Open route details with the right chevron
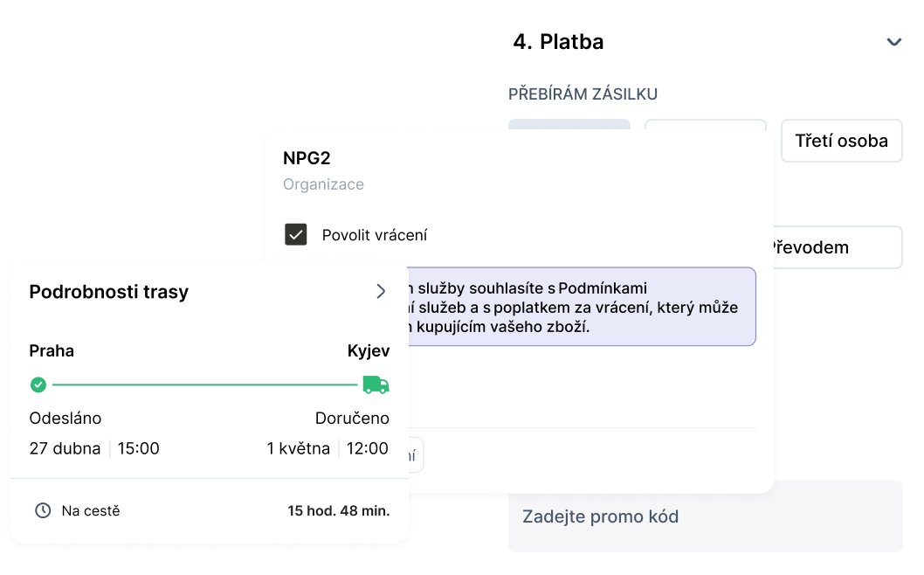The image size is (924, 575). click(x=381, y=291)
